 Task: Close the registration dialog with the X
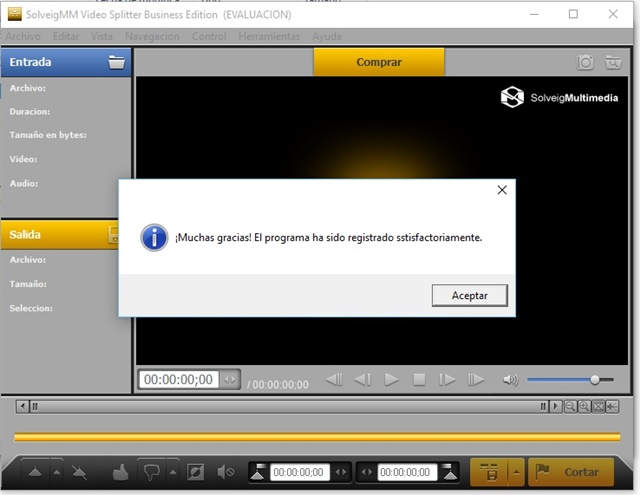(x=502, y=190)
